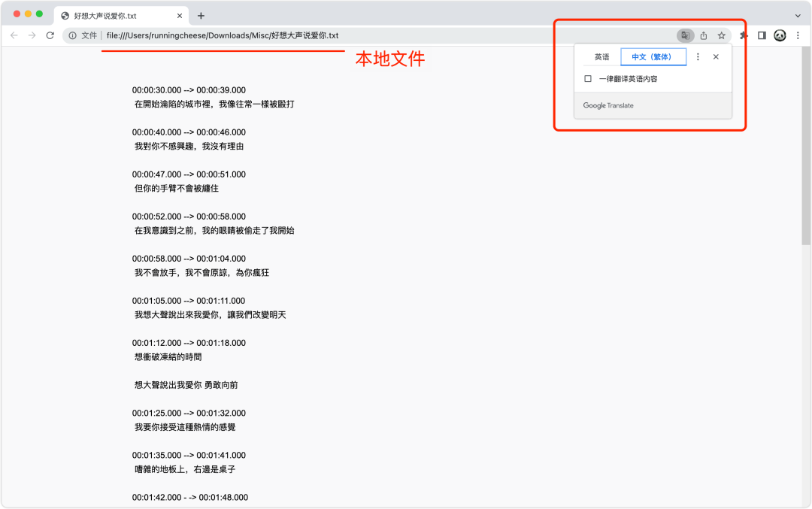The height and width of the screenshot is (509, 812).
Task: Go back to the previous page
Action: pyautogui.click(x=14, y=35)
